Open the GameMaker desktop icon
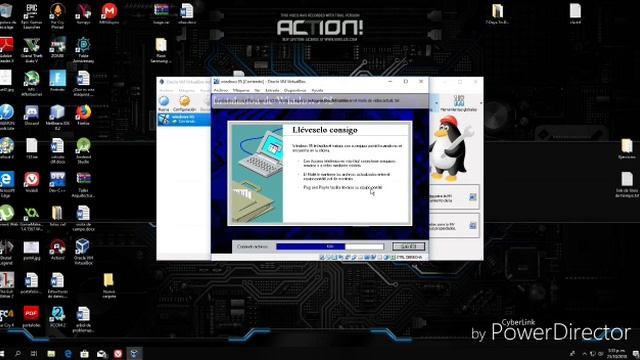This screenshot has width=640, height=360. pyautogui.click(x=31, y=218)
